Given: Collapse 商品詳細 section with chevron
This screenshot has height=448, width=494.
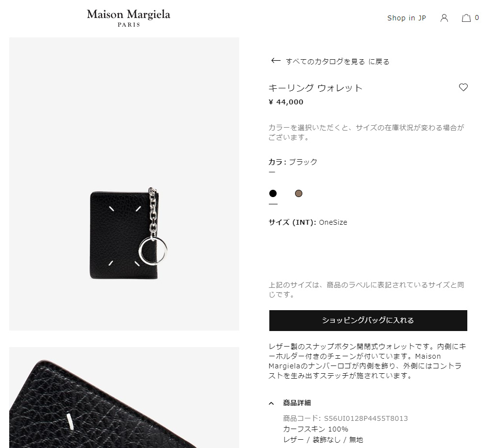Looking at the screenshot, I should pyautogui.click(x=271, y=403).
